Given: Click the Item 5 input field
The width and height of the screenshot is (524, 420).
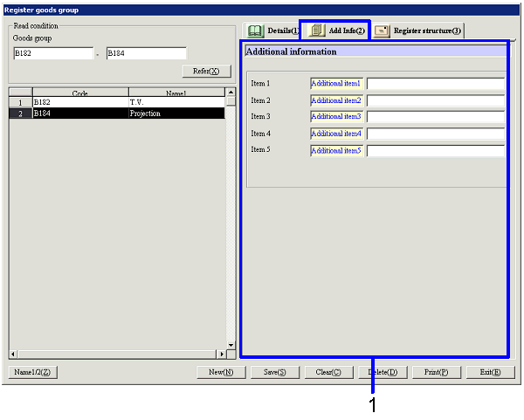Looking at the screenshot, I should click(435, 150).
